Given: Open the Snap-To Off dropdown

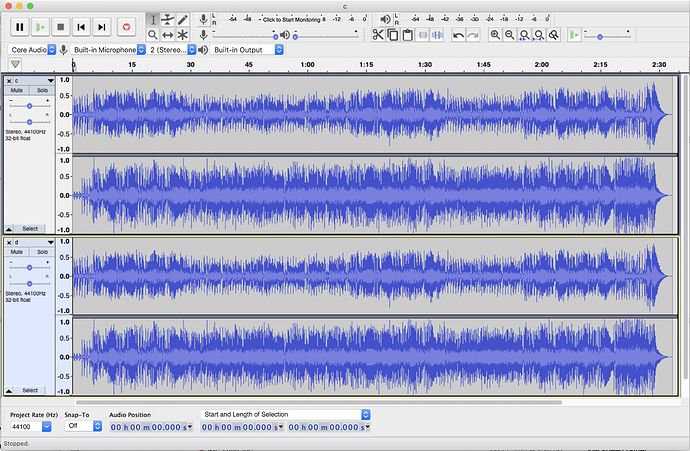Looking at the screenshot, I should [83, 426].
